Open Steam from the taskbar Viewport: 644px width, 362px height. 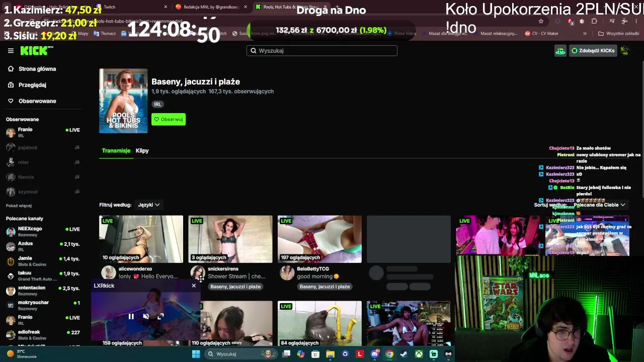click(x=404, y=354)
